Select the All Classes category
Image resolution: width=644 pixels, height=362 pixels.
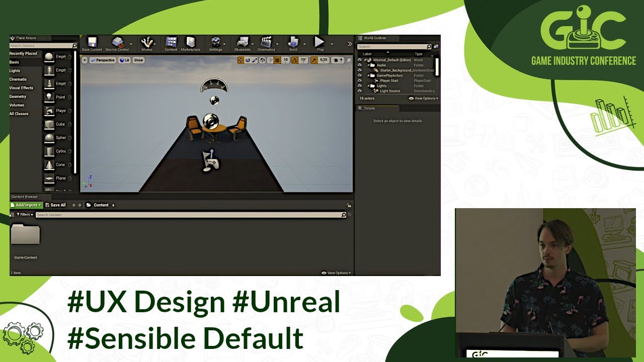click(19, 114)
